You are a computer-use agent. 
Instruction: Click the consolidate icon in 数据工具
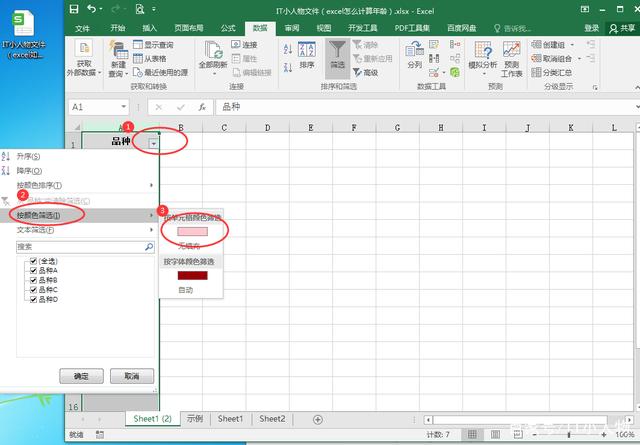tap(455, 44)
